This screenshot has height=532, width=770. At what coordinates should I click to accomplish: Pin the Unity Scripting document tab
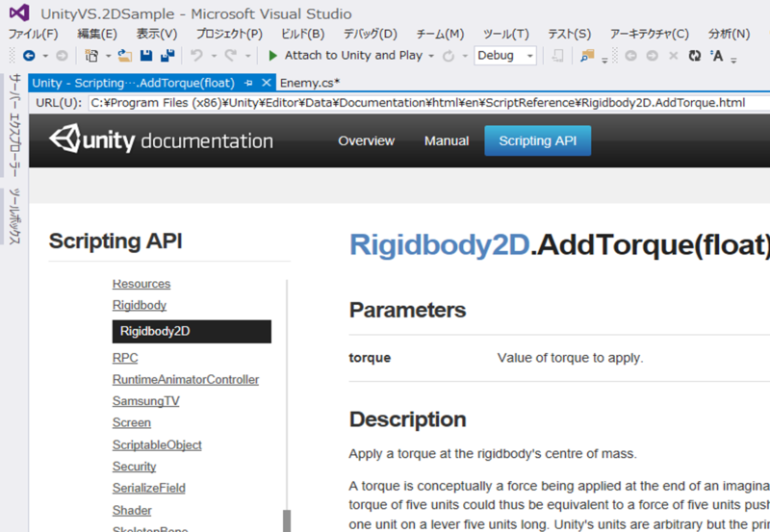click(248, 83)
